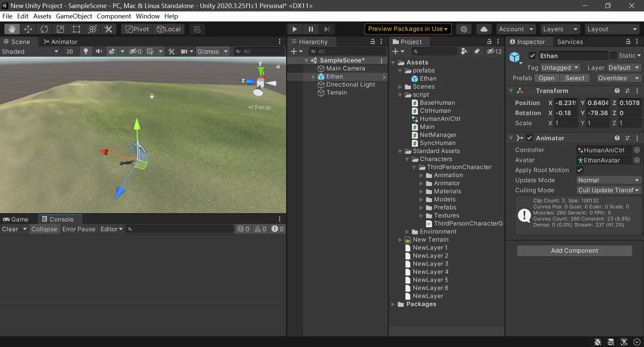The height and width of the screenshot is (347, 644).
Task: Open the Window menu
Action: 148,16
